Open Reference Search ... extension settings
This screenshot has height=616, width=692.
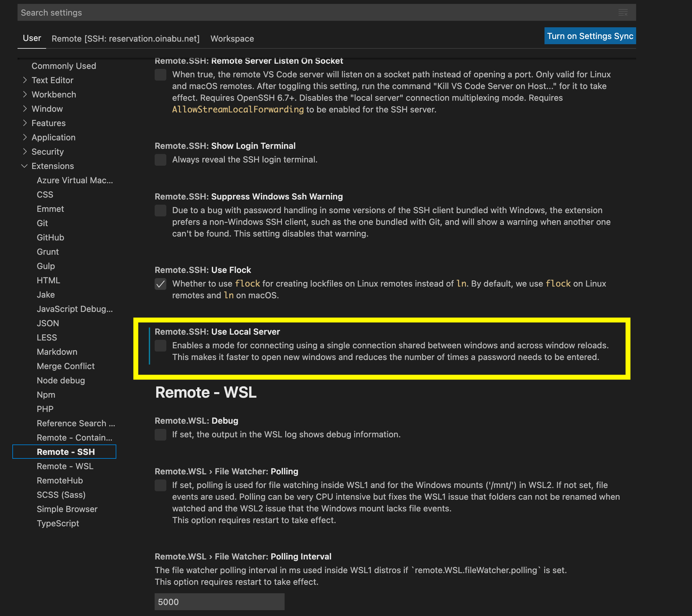coord(76,423)
